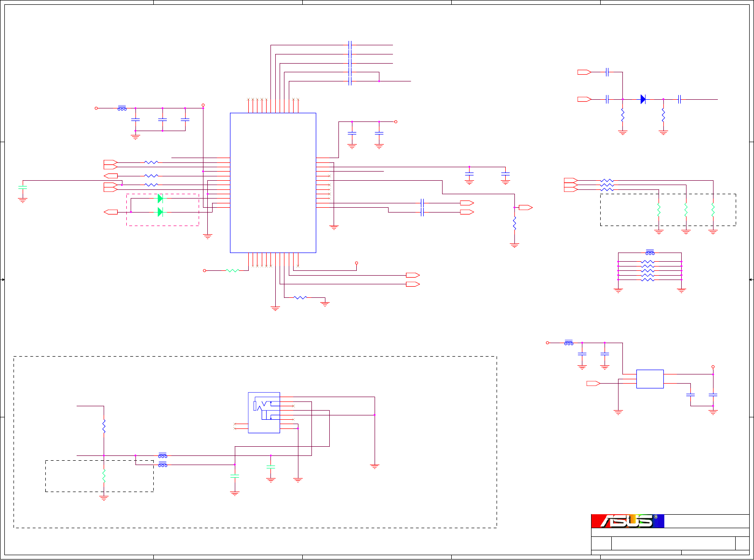
Task: Select the lower ferrite bead left of jack
Action: pyautogui.click(x=163, y=465)
